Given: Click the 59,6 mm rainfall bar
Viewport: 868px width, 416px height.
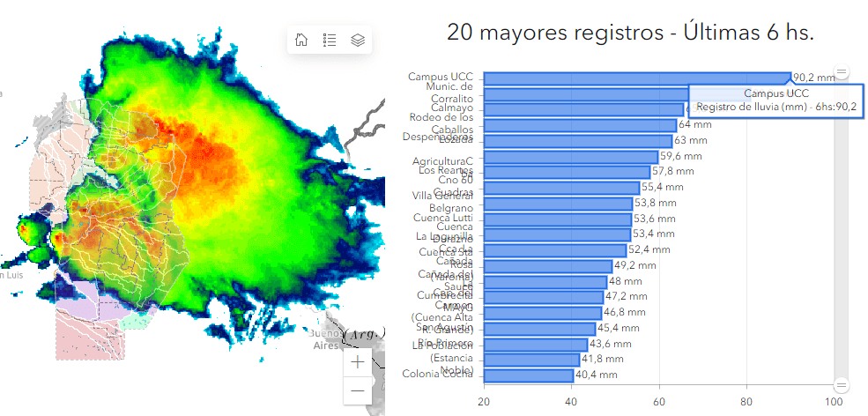Looking at the screenshot, I should click(x=569, y=156).
